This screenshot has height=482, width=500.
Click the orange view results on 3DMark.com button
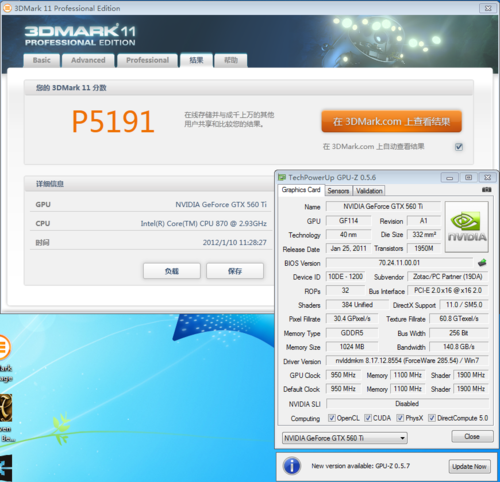click(391, 122)
